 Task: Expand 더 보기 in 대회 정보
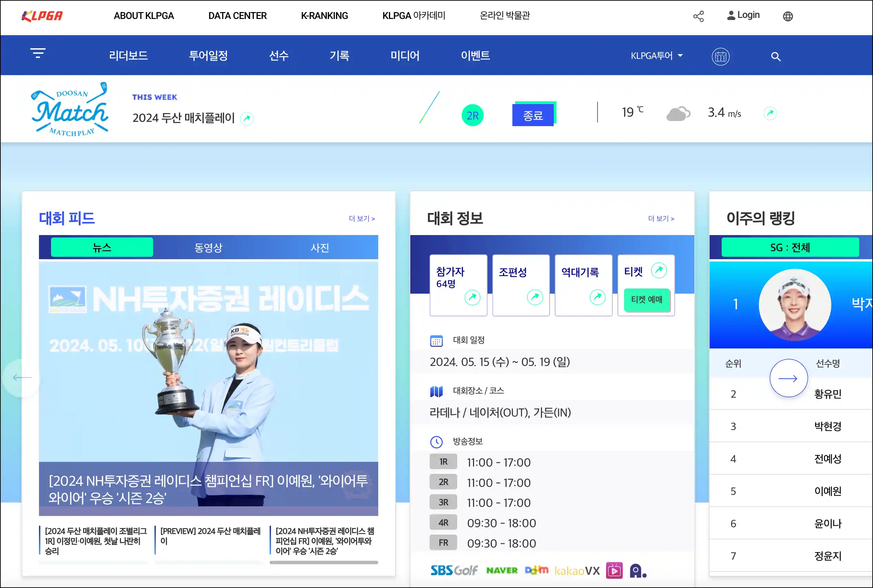click(x=661, y=219)
